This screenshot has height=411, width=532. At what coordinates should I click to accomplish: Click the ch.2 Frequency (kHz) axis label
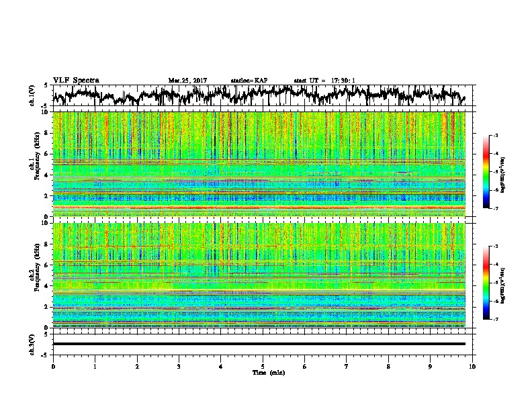click(x=34, y=267)
